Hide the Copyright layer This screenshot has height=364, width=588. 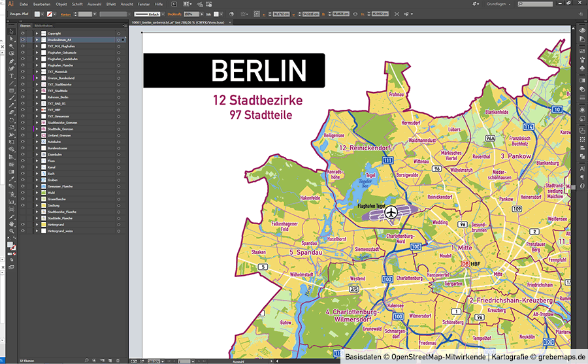pos(22,33)
